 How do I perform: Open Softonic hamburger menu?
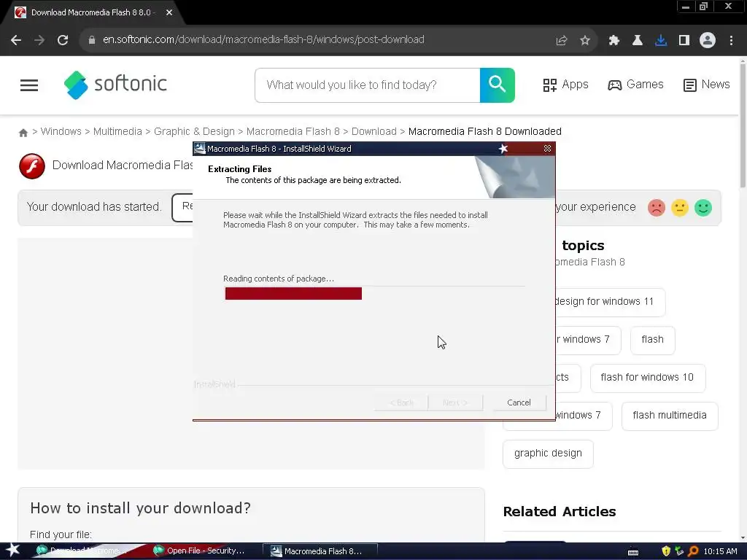coord(29,85)
